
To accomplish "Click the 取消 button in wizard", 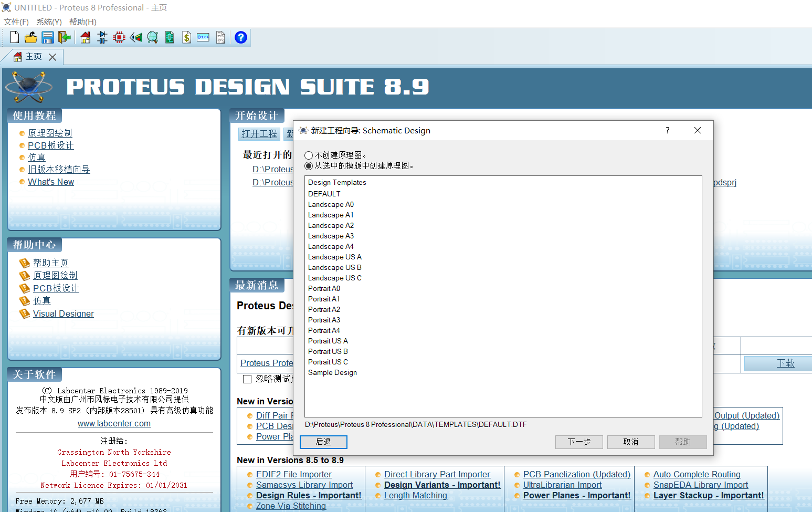I will pyautogui.click(x=631, y=442).
